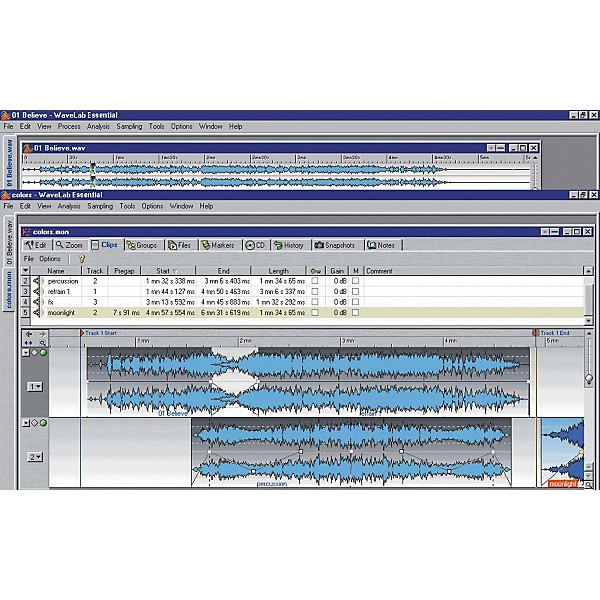Open the track 1 number dropdown
Viewport: 600px width, 600px height.
pos(35,387)
